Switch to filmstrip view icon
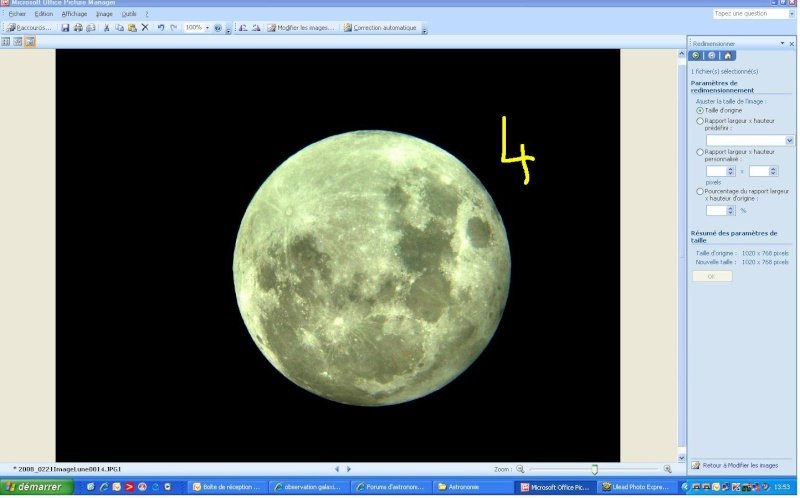 [x=18, y=42]
